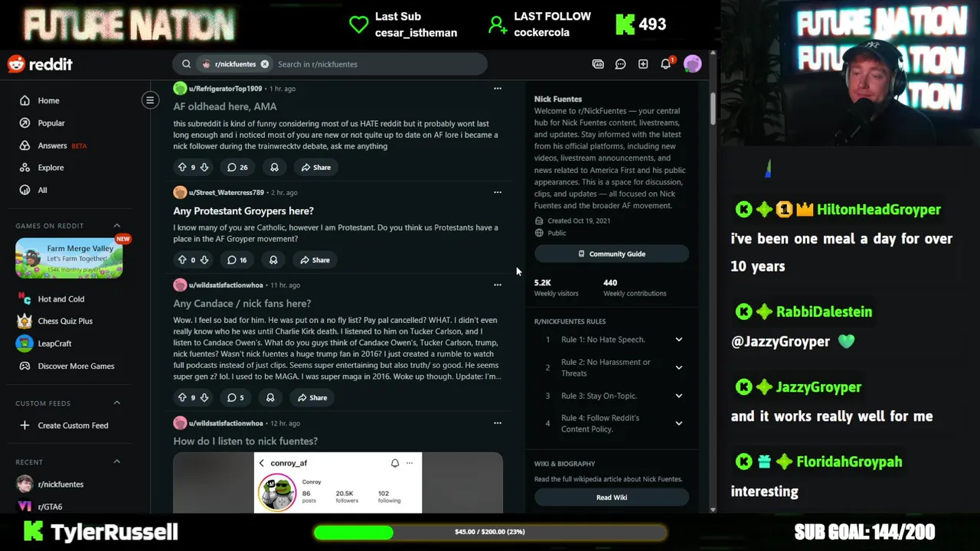Viewport: 980px width, 551px height.
Task: Click Discover More Games
Action: click(x=74, y=366)
